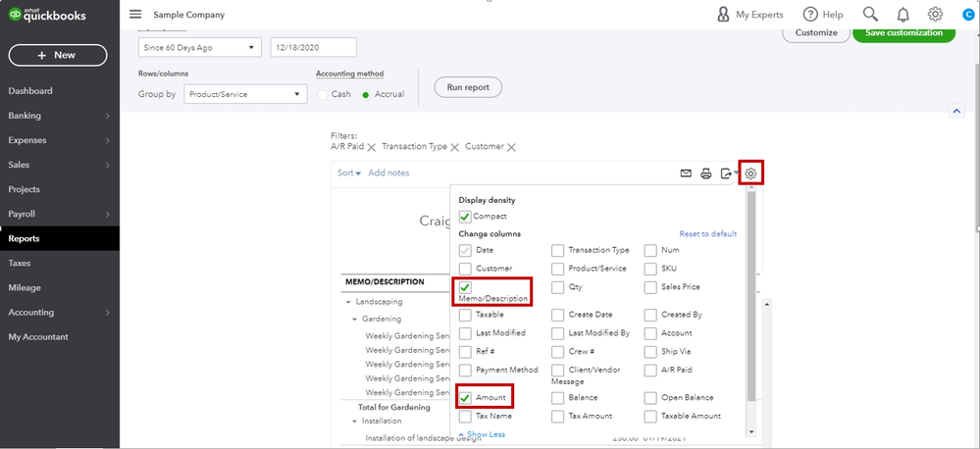The width and height of the screenshot is (980, 449).
Task: View notifications bell icon
Action: [x=902, y=15]
